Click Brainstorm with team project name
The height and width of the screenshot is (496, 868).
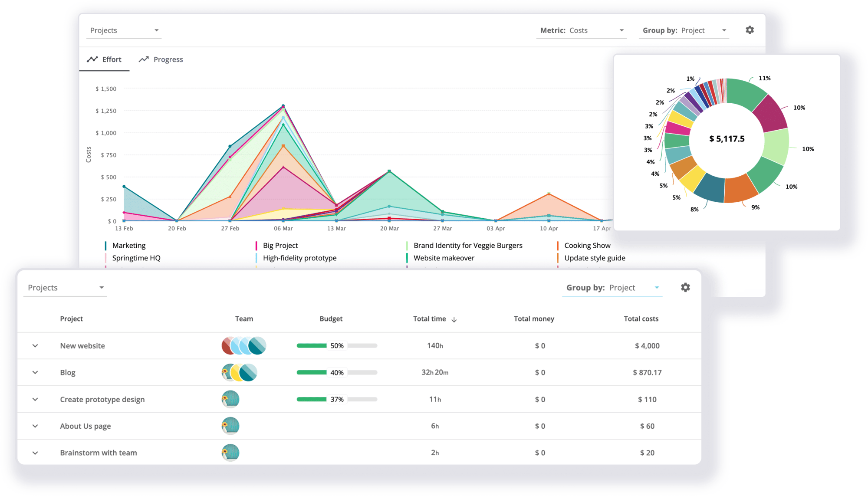99,453
